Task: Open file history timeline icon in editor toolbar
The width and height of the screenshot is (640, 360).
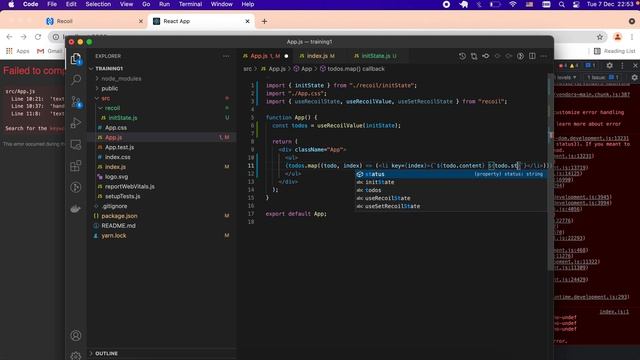Action: (462, 56)
